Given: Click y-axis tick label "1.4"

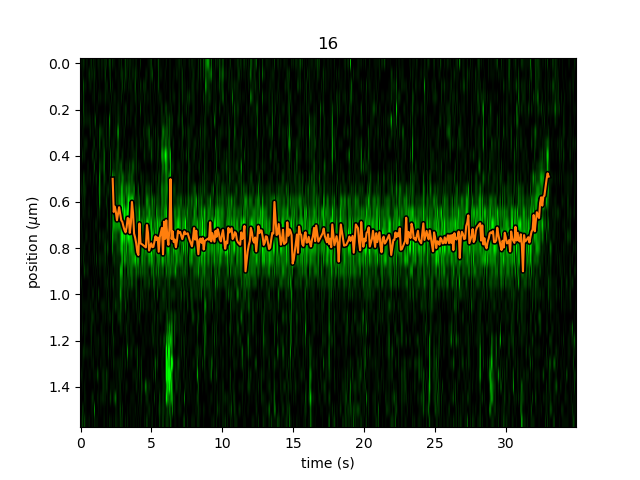Looking at the screenshot, I should [59, 387].
